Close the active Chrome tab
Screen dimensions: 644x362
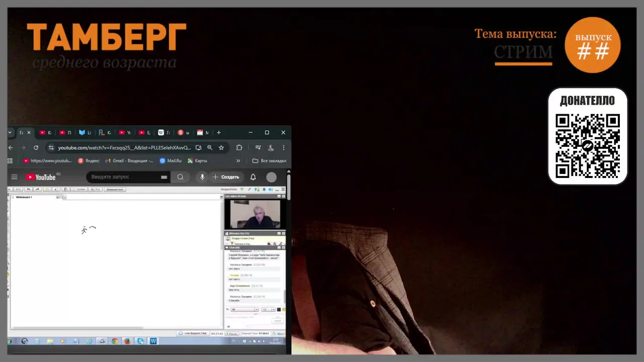29,133
